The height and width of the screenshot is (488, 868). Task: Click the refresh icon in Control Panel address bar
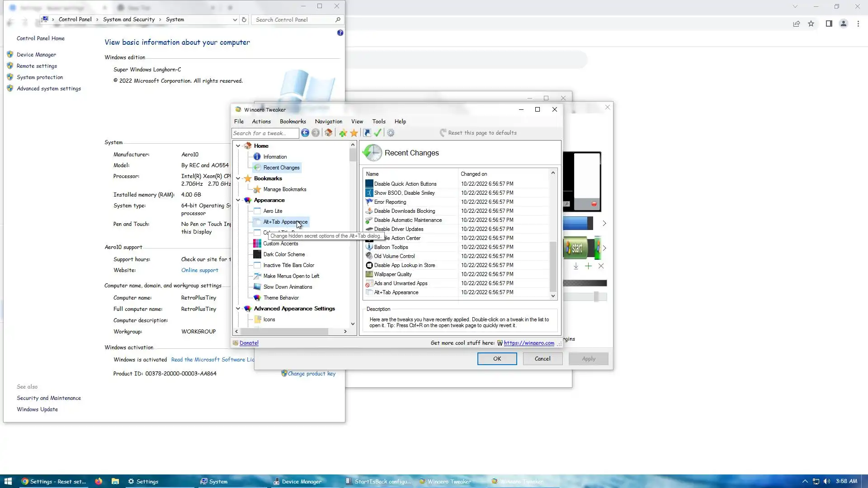(244, 19)
